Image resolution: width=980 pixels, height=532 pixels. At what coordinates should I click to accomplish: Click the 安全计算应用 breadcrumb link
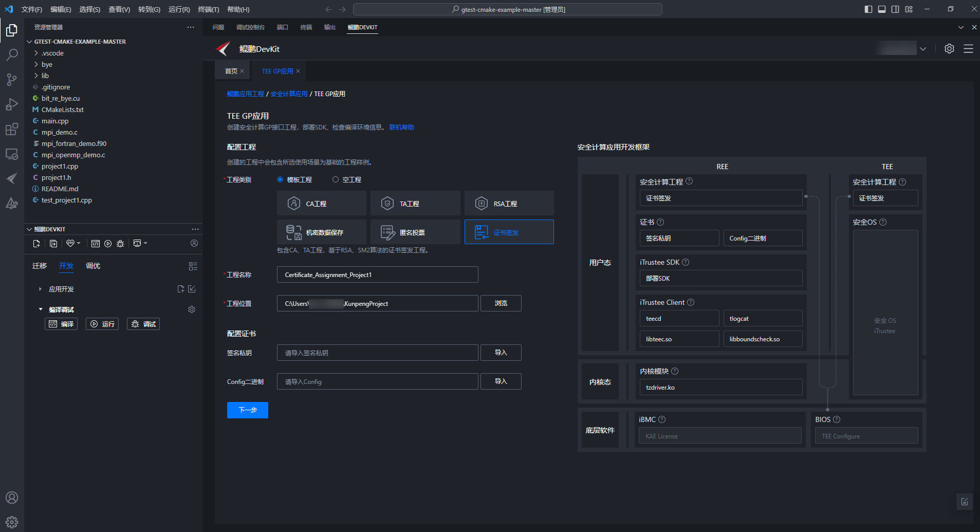(x=289, y=94)
